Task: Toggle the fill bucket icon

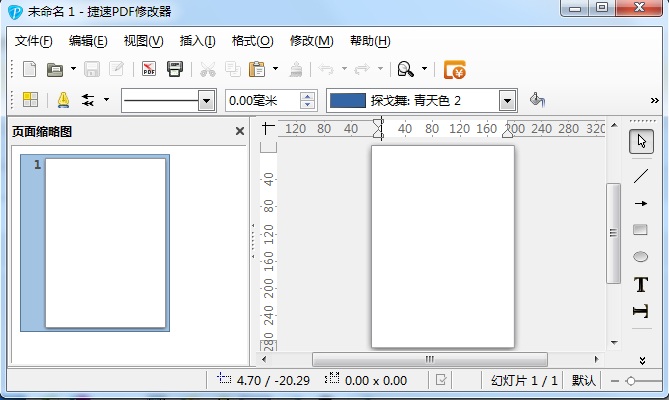Action: pyautogui.click(x=537, y=100)
